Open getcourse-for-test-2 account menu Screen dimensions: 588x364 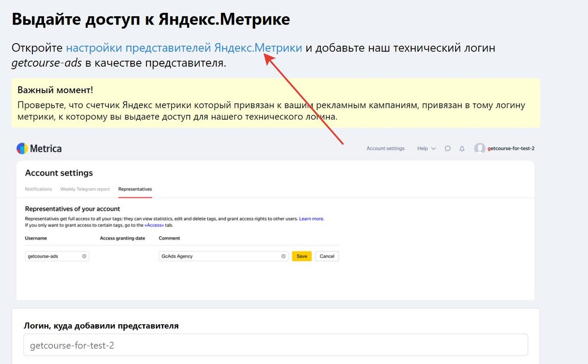point(511,148)
